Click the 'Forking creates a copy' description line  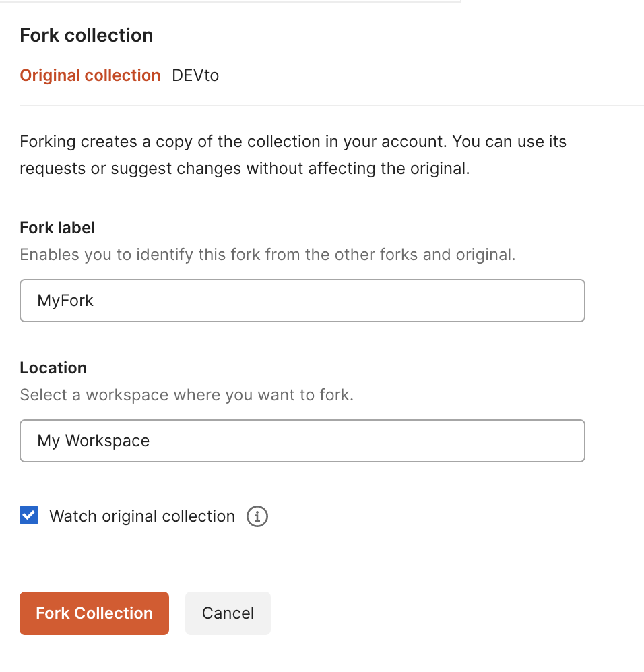point(293,142)
